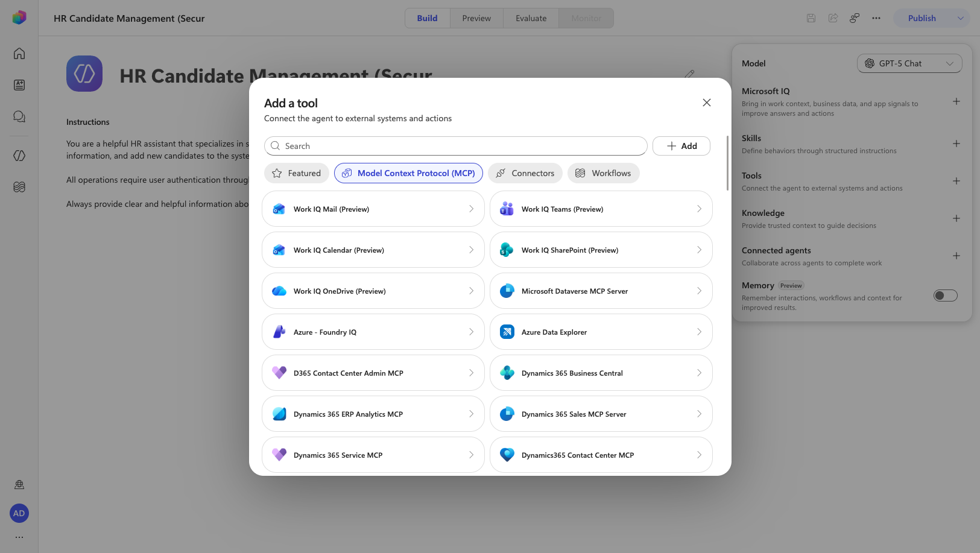Screen dimensions: 980x553
Task: Open Dynamics 365 Business Central card
Action: point(601,373)
